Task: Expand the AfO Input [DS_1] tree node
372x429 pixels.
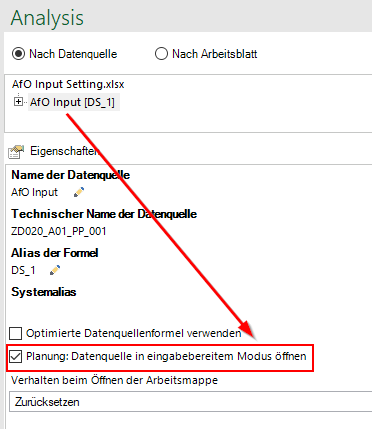Action: [18, 102]
